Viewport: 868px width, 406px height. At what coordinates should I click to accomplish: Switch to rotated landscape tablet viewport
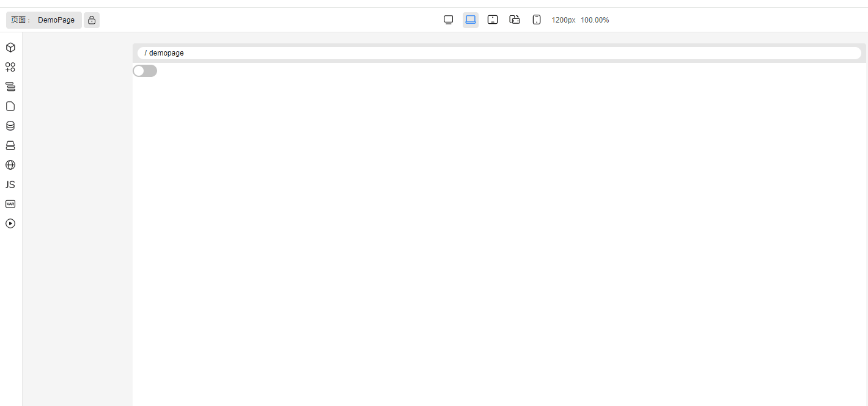coord(515,20)
